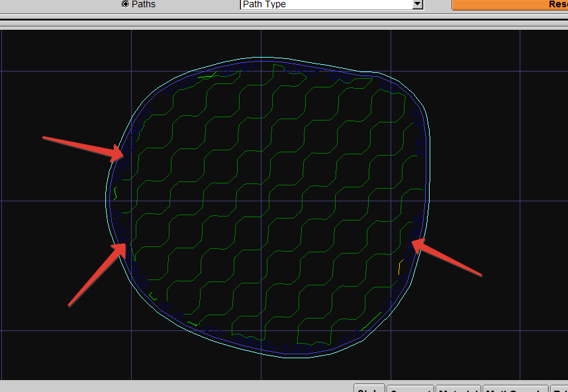
Task: Open the Matl G-code tab
Action: 516,388
